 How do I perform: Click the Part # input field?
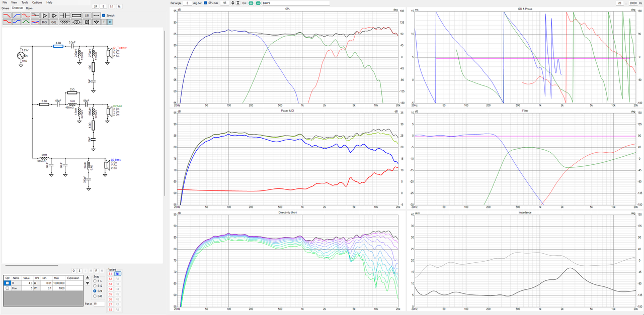pyautogui.click(x=98, y=304)
